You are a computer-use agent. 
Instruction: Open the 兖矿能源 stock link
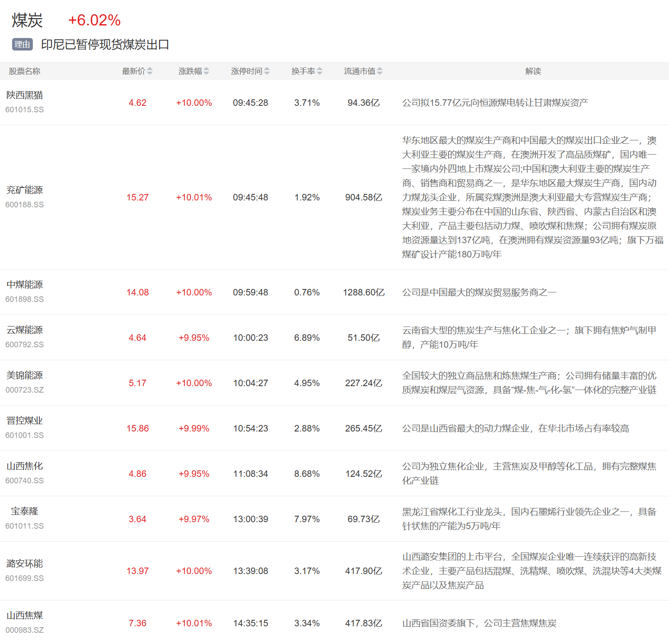tap(25, 190)
